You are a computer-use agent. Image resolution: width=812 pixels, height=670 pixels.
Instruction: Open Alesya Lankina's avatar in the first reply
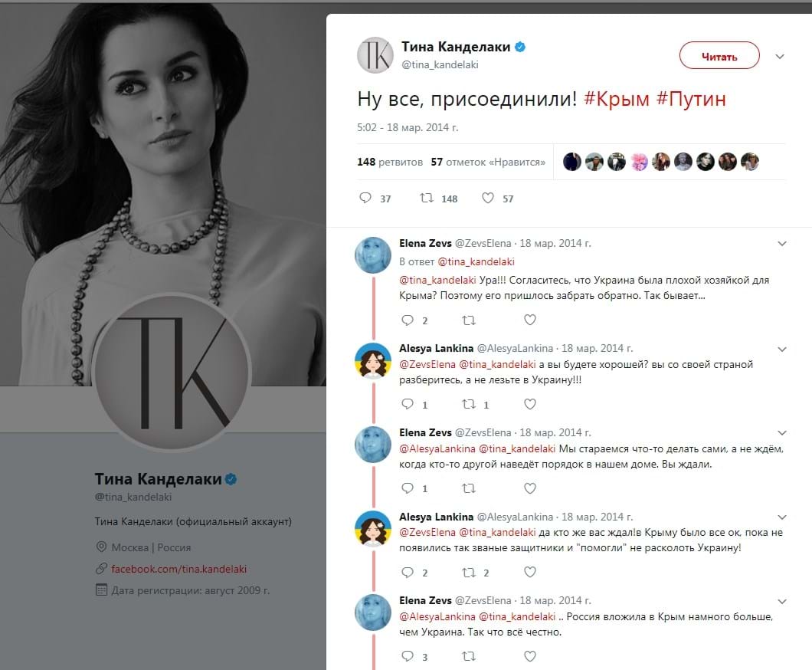pos(374,360)
